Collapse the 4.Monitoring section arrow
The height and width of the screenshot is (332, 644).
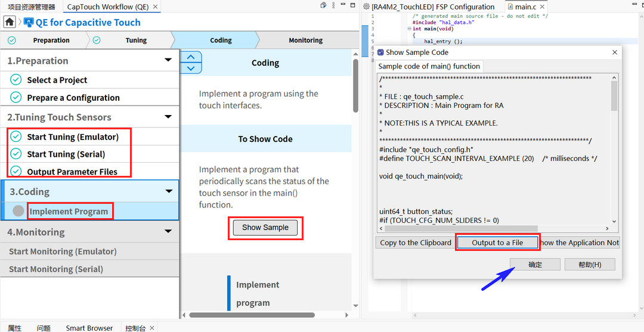point(168,231)
